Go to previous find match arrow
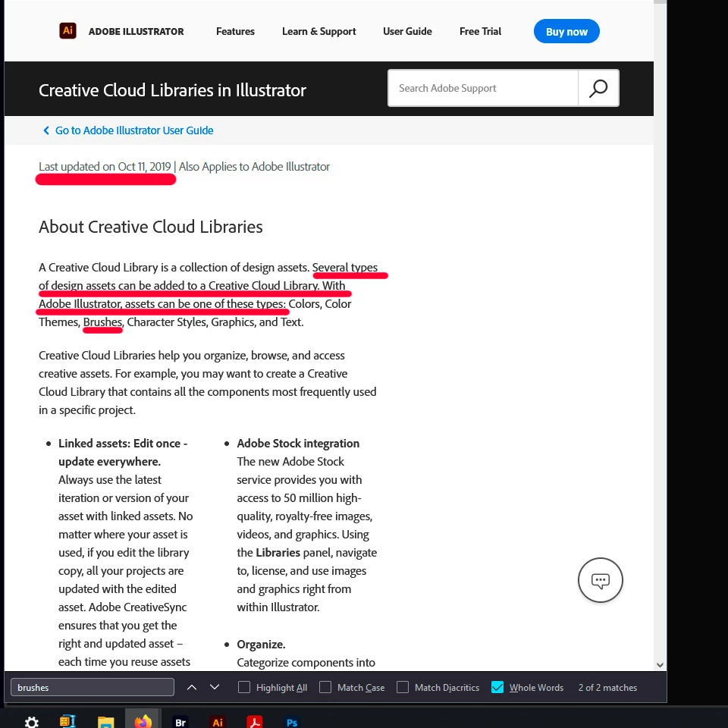728x728 pixels. tap(192, 687)
